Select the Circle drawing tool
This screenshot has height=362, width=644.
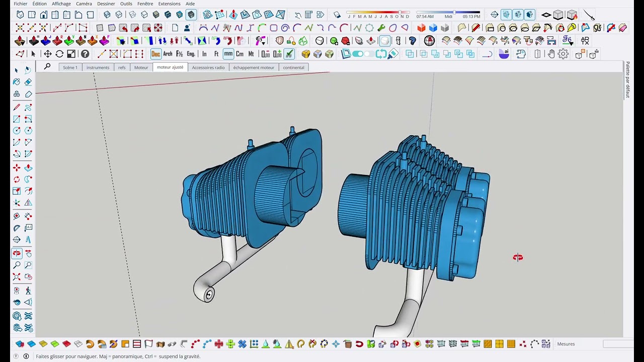point(17,131)
